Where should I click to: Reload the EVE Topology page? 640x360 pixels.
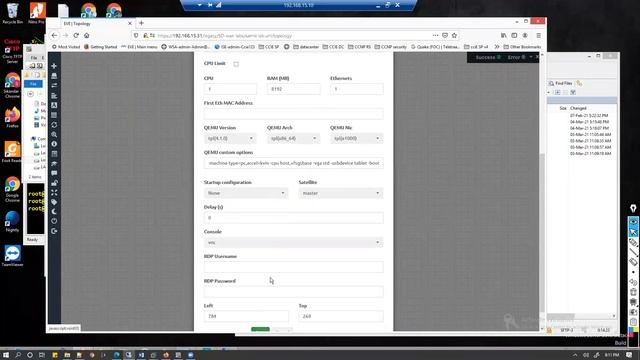point(76,36)
